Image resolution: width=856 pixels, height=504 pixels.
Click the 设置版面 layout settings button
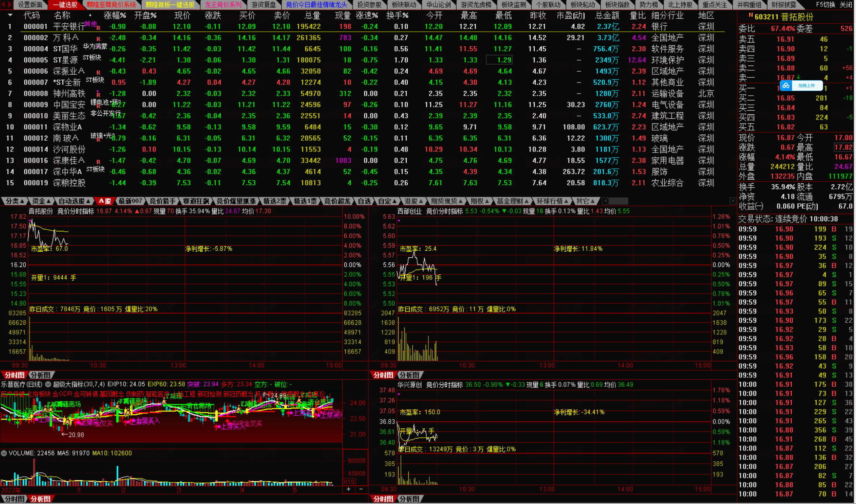point(30,5)
